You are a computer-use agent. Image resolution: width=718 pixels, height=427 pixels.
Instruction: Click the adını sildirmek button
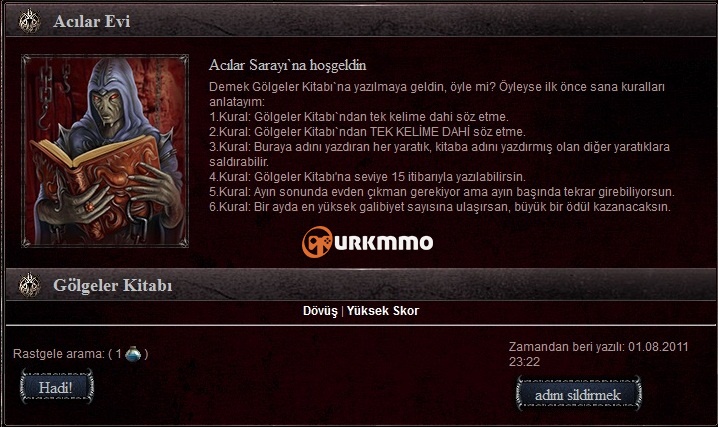tap(578, 394)
